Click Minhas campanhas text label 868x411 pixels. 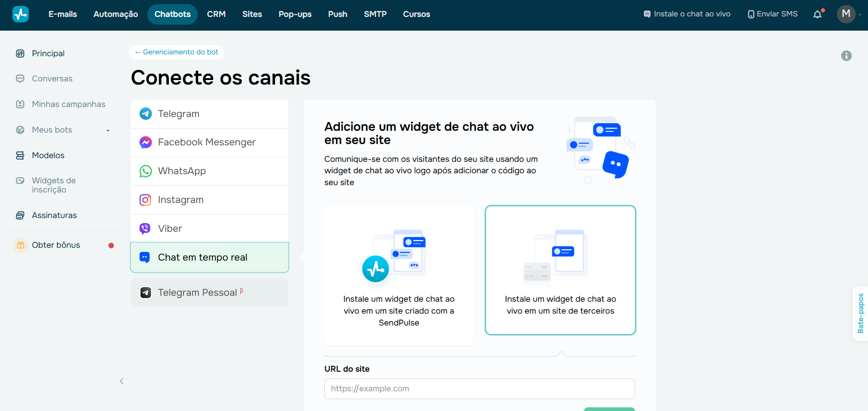pyautogui.click(x=69, y=104)
